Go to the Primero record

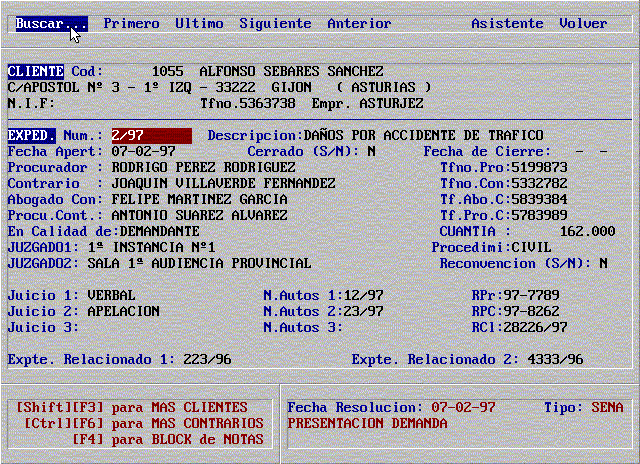point(131,24)
